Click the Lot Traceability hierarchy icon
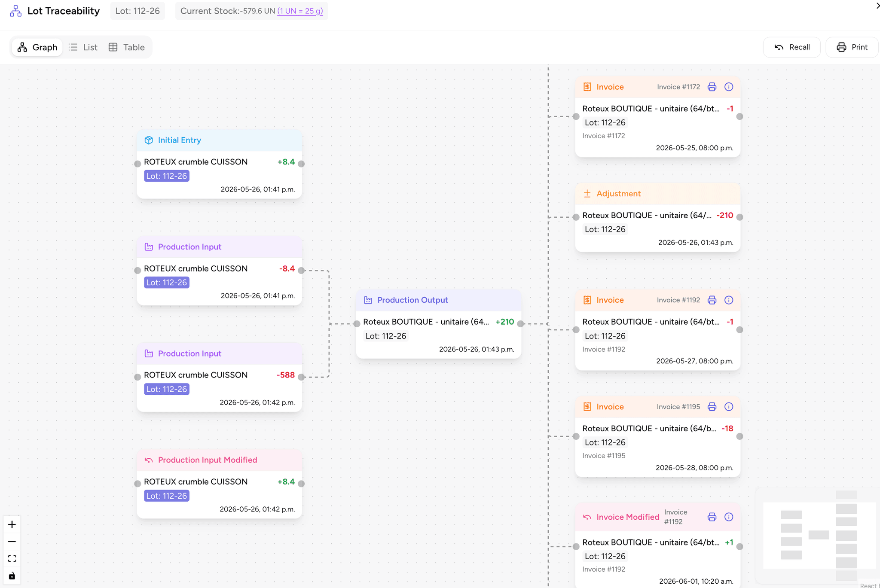Image resolution: width=880 pixels, height=588 pixels. [x=15, y=11]
